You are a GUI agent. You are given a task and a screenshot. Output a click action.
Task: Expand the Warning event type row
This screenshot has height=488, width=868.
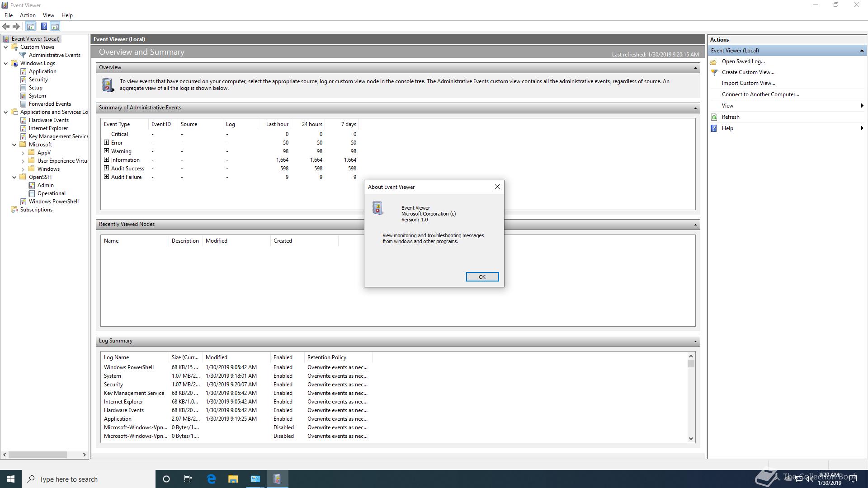pos(107,151)
